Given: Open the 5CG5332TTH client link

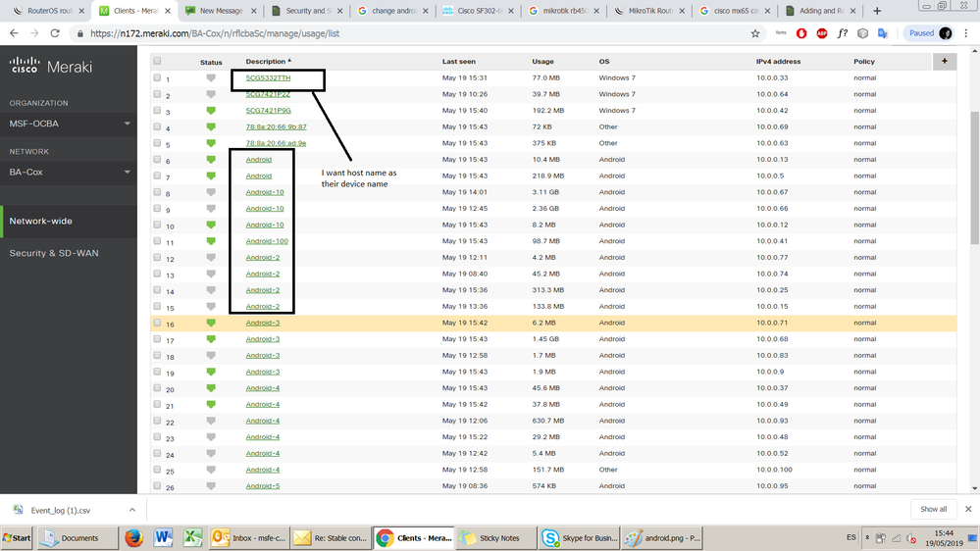Looking at the screenshot, I should click(268, 77).
